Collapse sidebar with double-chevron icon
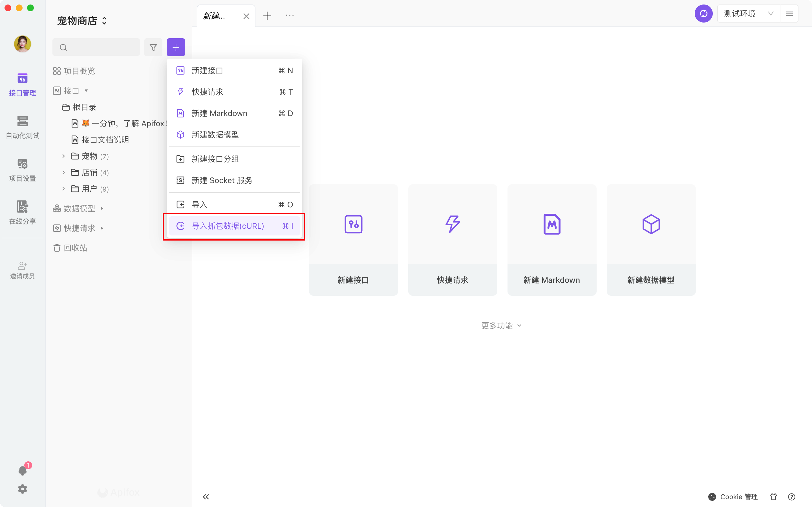The image size is (812, 507). click(x=206, y=497)
